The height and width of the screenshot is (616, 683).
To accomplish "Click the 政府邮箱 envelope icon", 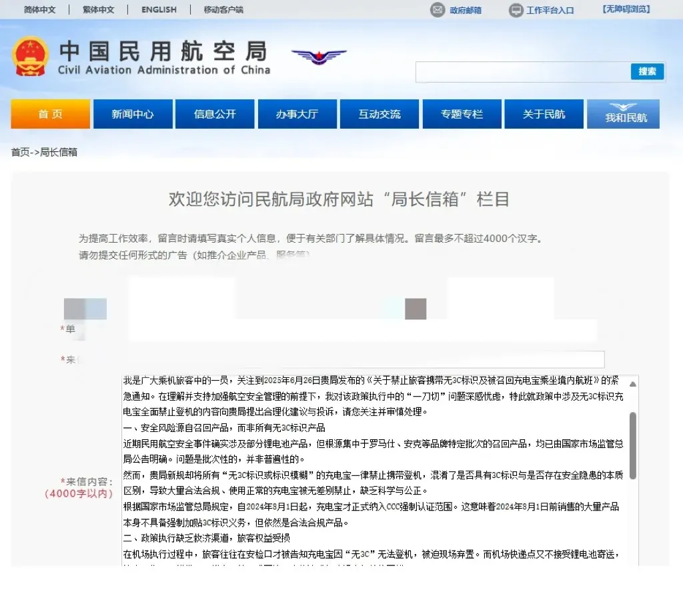I will click(x=438, y=9).
